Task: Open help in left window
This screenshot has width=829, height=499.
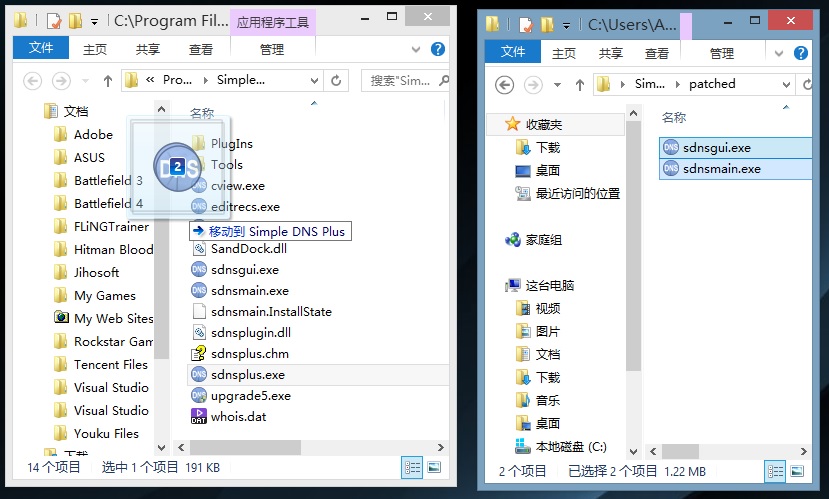Action: tap(438, 49)
